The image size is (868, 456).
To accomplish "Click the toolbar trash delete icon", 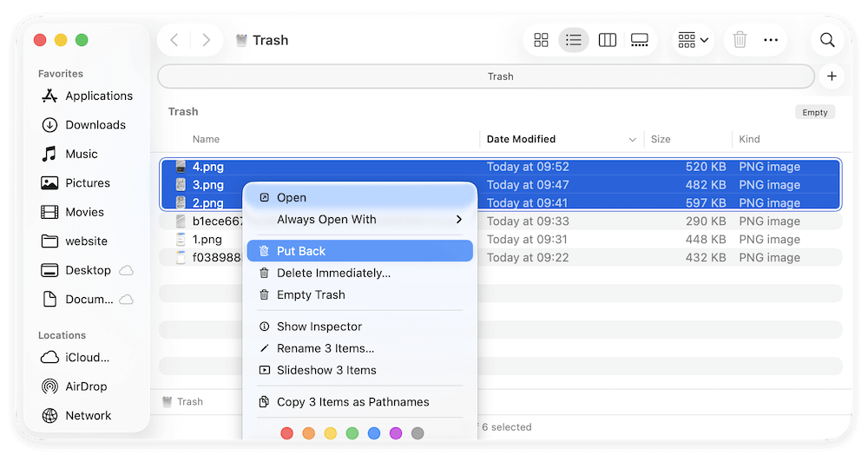I will 740,40.
